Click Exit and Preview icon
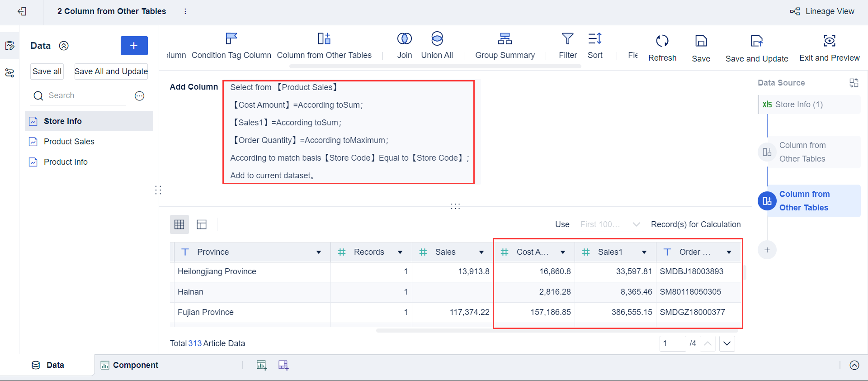868x381 pixels. (829, 41)
